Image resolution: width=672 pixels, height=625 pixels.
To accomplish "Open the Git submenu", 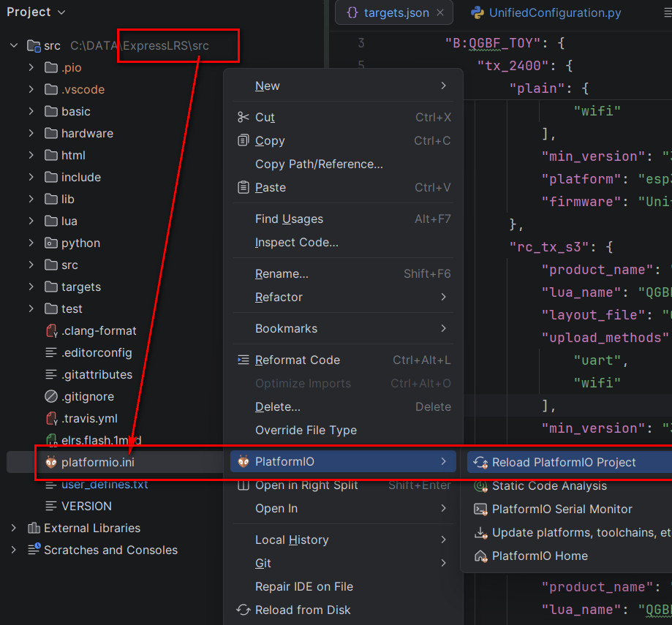I will tap(343, 563).
